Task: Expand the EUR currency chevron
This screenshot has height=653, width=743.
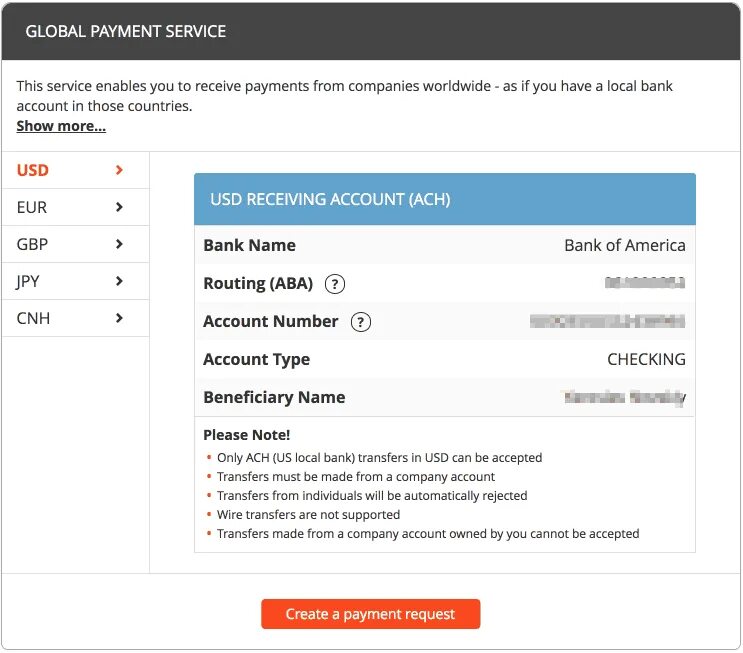Action: coord(120,207)
